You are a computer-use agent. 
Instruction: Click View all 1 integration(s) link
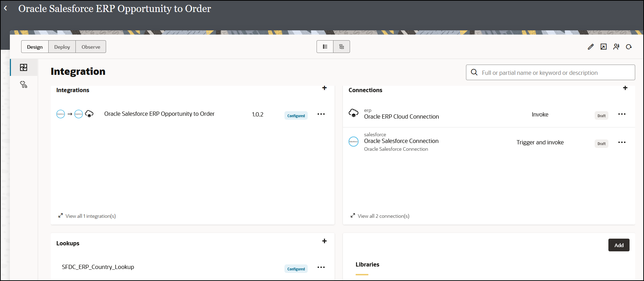pos(91,216)
